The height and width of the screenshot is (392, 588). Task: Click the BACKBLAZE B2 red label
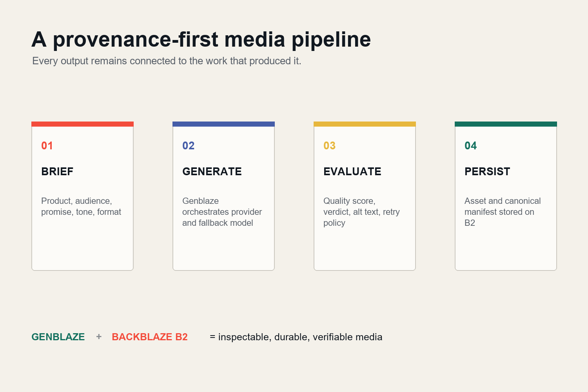click(x=150, y=337)
